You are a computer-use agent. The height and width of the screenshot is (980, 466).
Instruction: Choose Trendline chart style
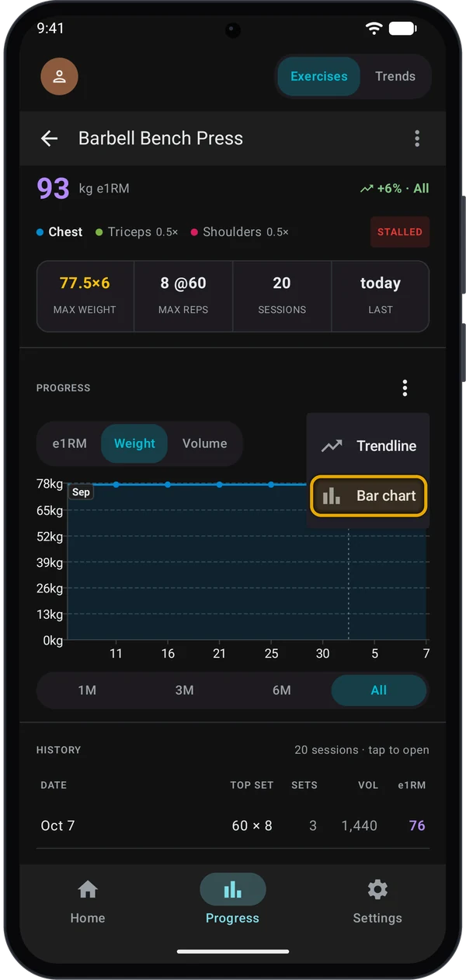pyautogui.click(x=369, y=446)
